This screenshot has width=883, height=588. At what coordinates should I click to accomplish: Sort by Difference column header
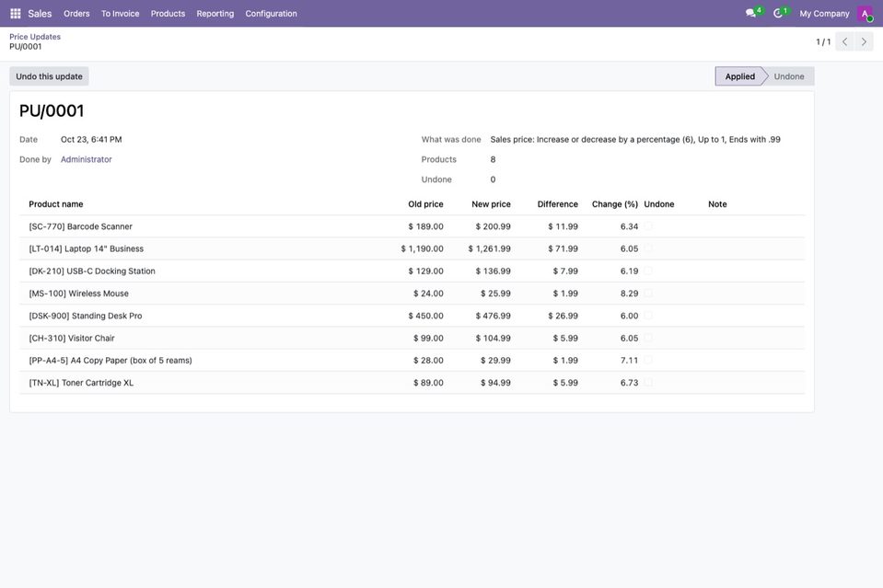pyautogui.click(x=557, y=204)
